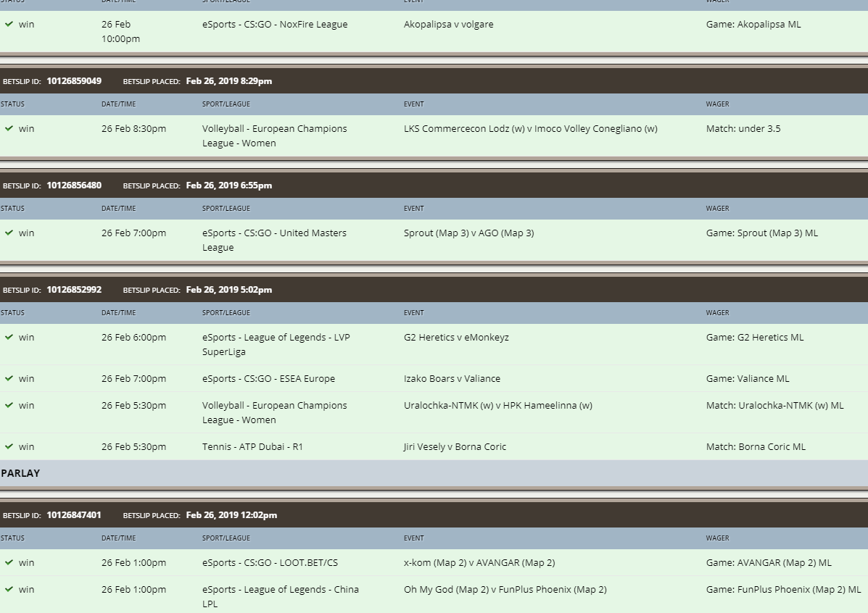Click event LKS Commerzecon Lodz v Imoco Volley
The image size is (868, 613).
(530, 128)
